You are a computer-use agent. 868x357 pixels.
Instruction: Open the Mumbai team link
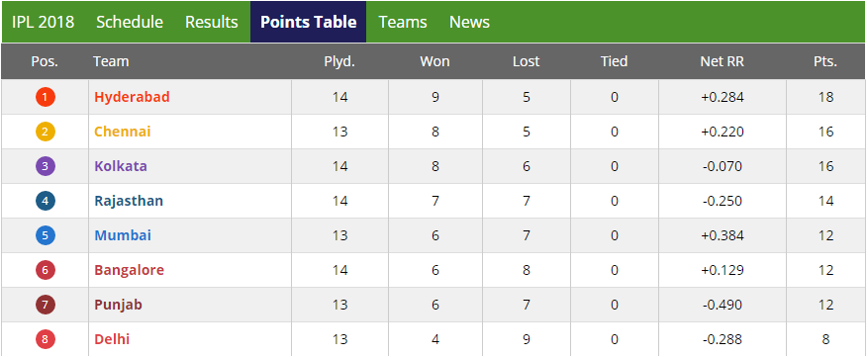click(123, 235)
